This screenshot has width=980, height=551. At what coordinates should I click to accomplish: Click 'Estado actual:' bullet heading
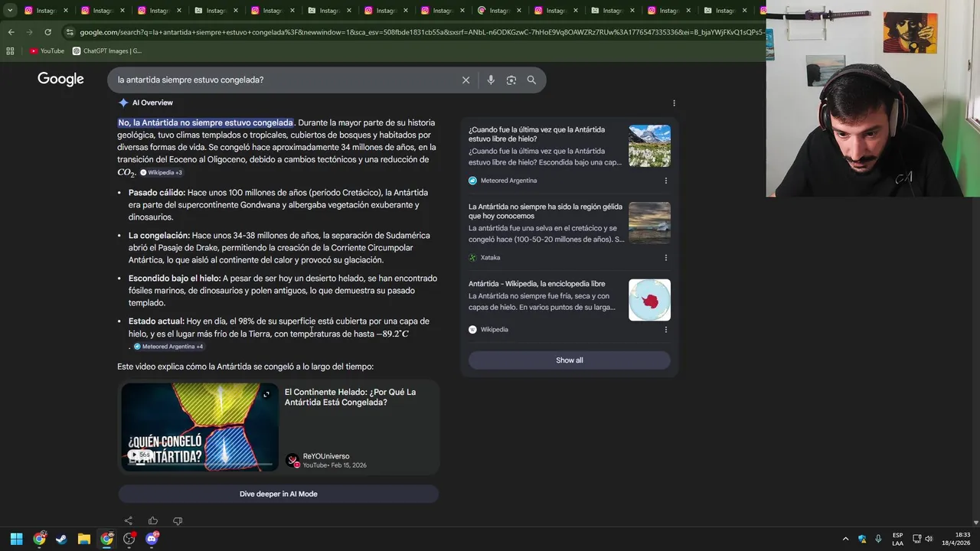click(x=156, y=321)
